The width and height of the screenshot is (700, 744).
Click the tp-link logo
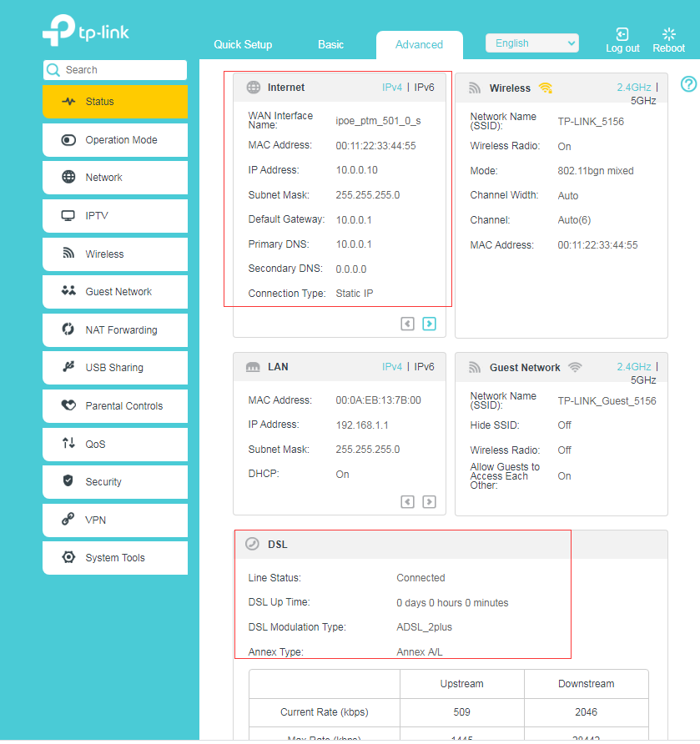point(86,30)
